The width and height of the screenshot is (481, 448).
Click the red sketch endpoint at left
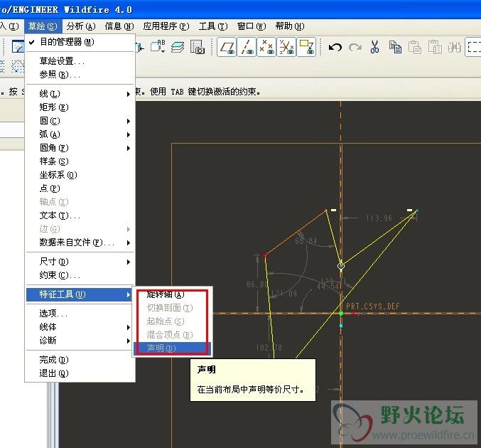[x=265, y=255]
